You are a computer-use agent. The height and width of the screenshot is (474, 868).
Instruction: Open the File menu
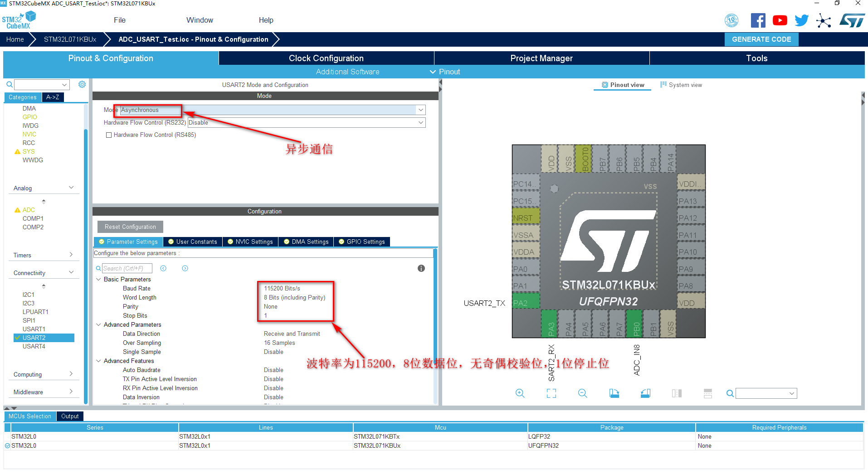click(120, 20)
